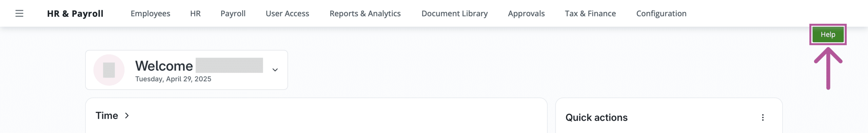Select User Access in navigation bar
The height and width of the screenshot is (133, 868).
(x=287, y=14)
